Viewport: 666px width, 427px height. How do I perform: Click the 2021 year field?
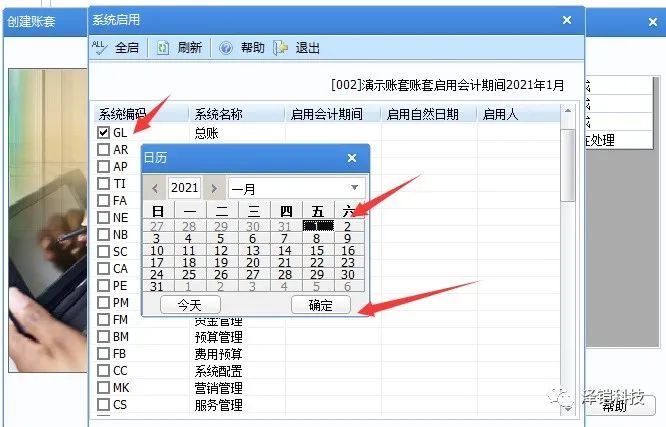point(184,188)
